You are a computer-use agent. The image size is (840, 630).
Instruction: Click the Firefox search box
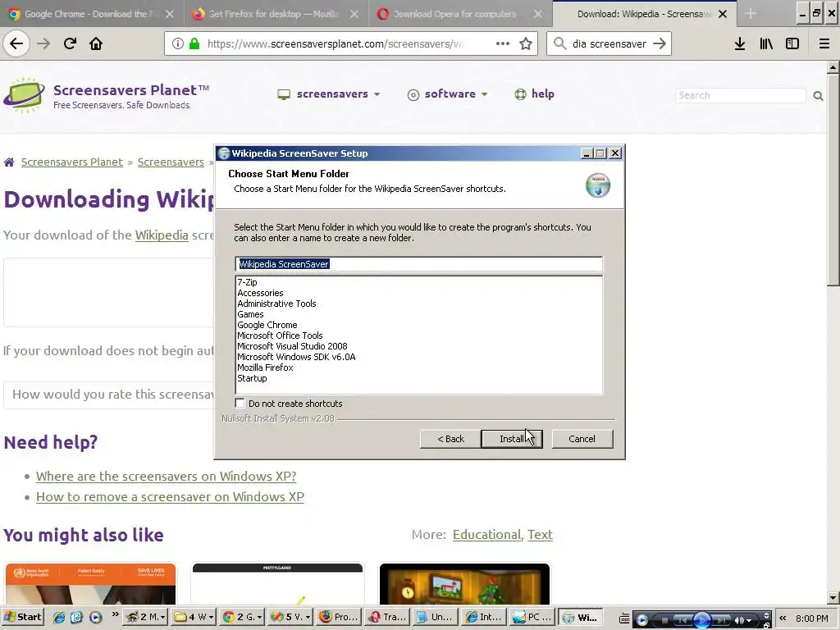click(609, 43)
